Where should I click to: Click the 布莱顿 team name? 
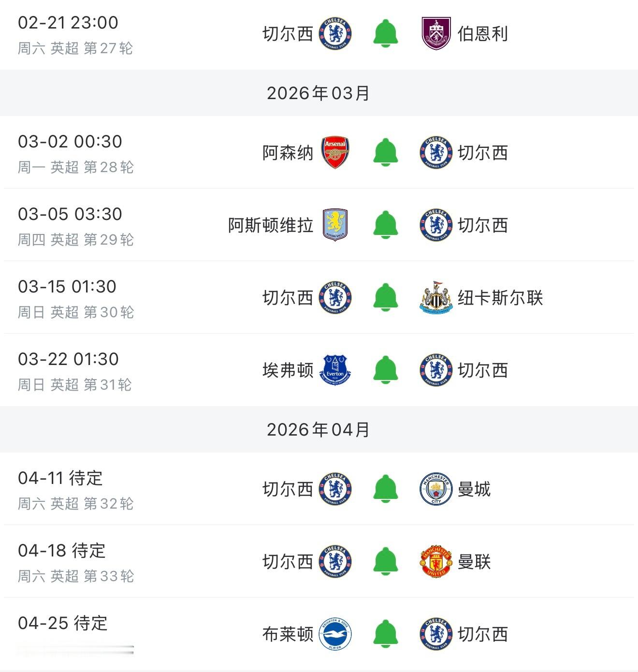pos(288,634)
